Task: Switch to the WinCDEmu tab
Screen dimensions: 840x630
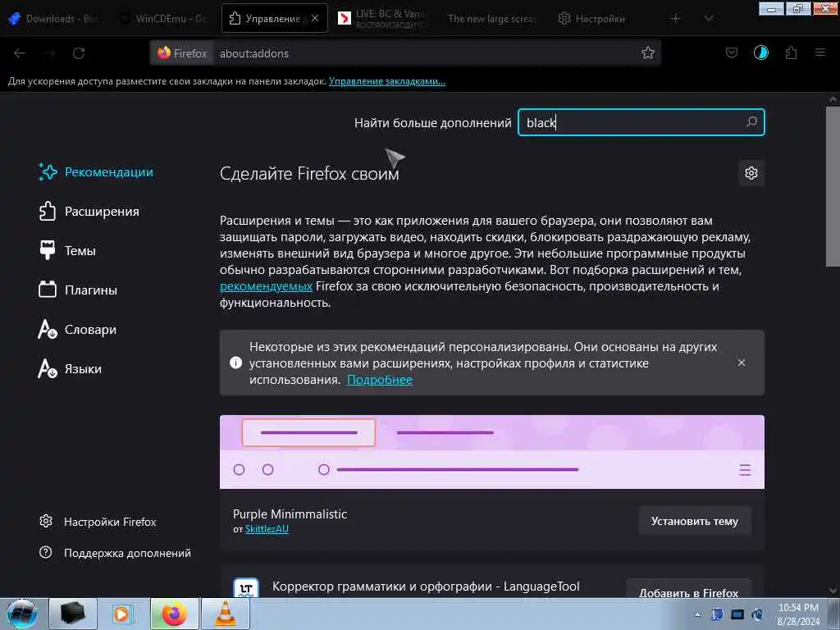Action: coord(163,18)
